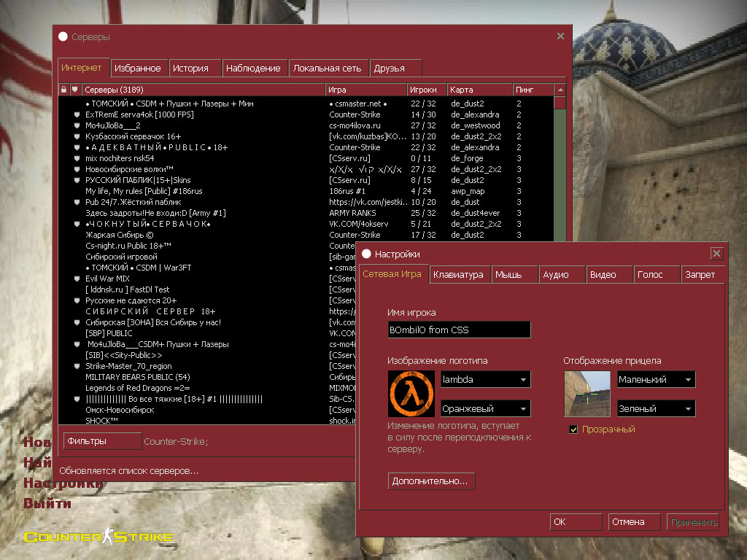This screenshot has height=560, width=747.
Task: Open the Мышь settings tab
Action: [514, 275]
